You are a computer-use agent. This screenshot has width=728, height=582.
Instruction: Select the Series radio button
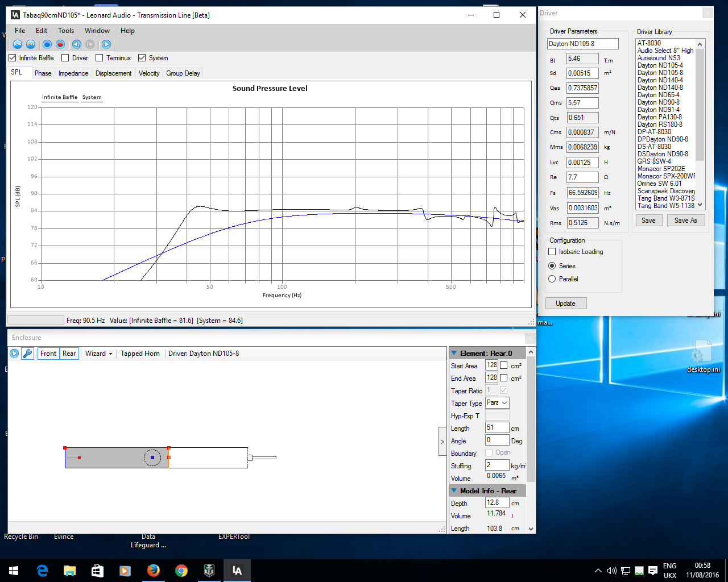552,266
